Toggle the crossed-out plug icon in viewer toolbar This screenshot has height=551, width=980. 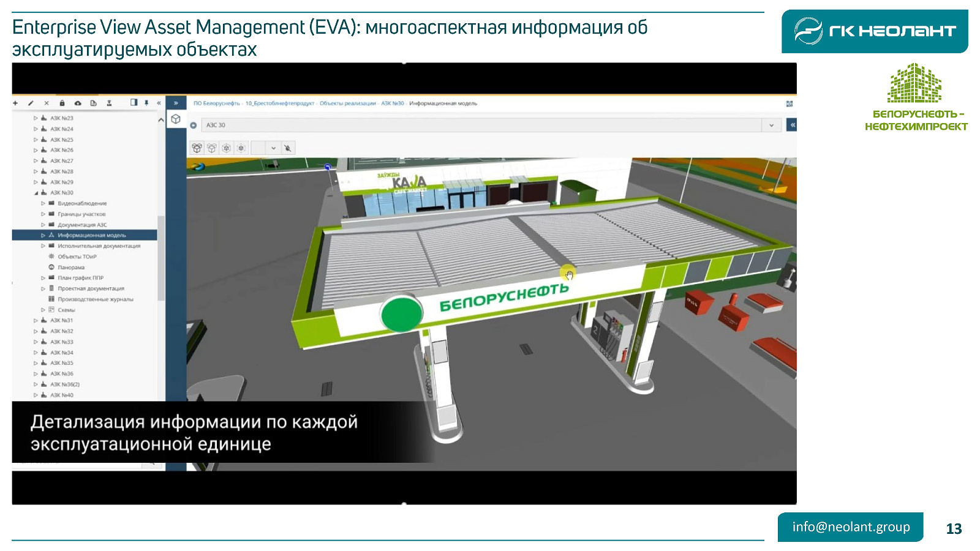pyautogui.click(x=287, y=148)
